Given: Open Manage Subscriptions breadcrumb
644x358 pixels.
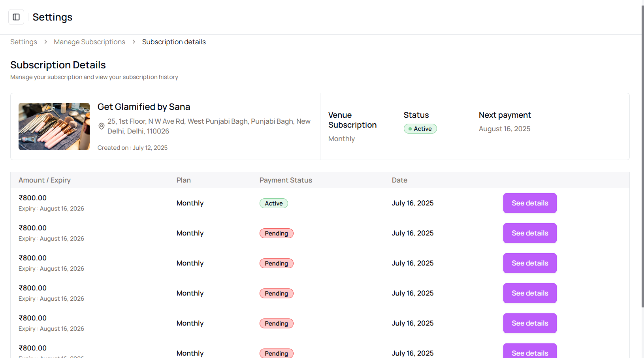Looking at the screenshot, I should coord(90,42).
